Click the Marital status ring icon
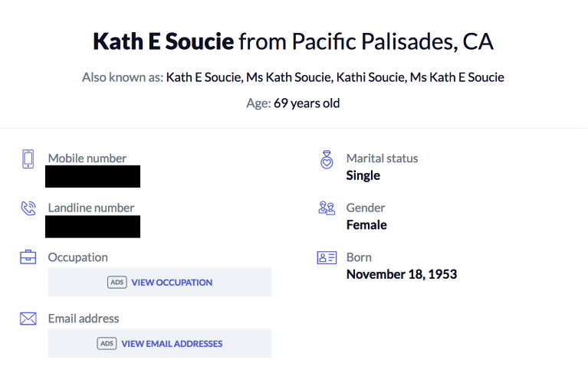The width and height of the screenshot is (588, 376). click(327, 159)
